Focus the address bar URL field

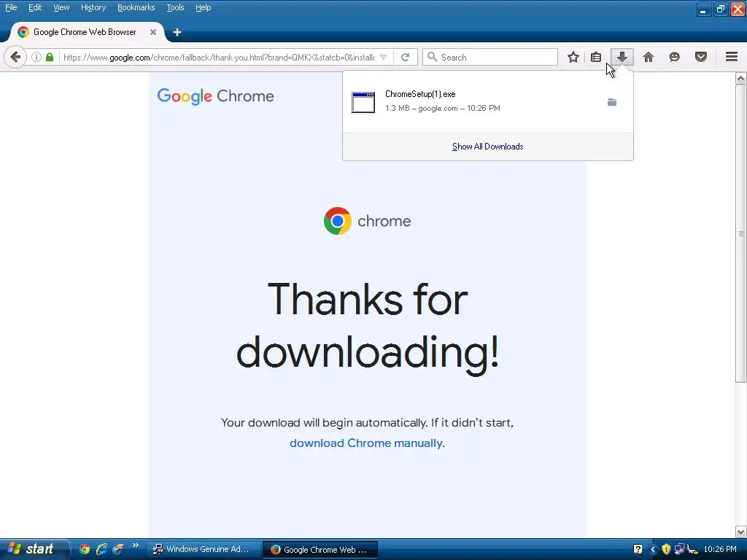click(x=219, y=57)
